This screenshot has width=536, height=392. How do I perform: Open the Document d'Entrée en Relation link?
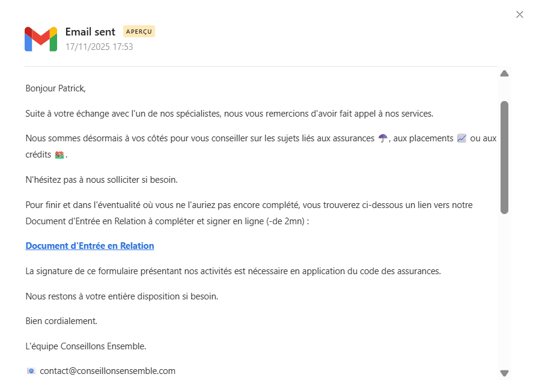90,246
